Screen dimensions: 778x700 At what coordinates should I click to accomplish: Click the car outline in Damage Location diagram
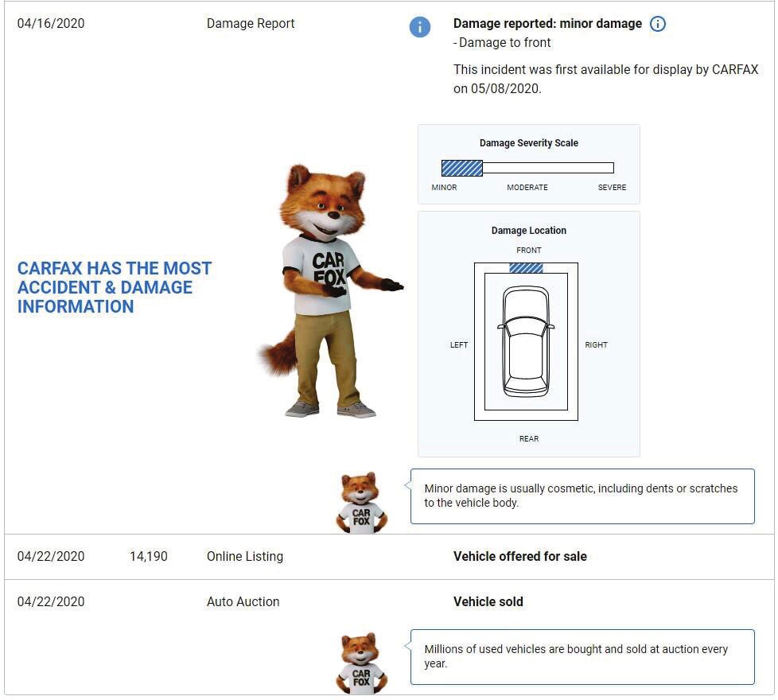526,341
